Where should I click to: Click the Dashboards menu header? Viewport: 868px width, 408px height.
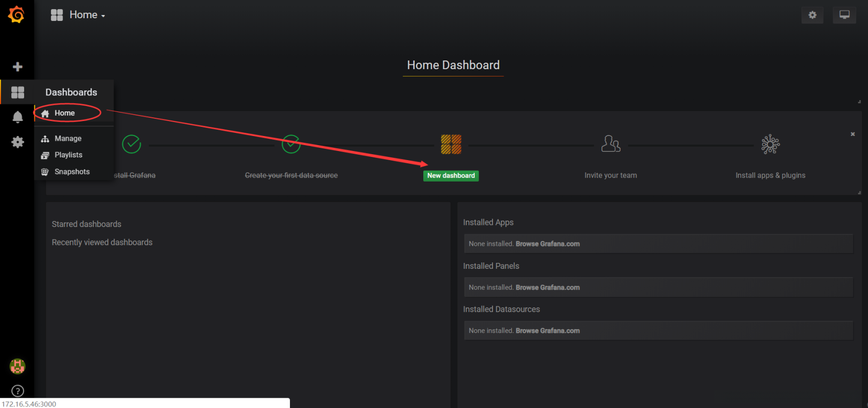pyautogui.click(x=71, y=92)
